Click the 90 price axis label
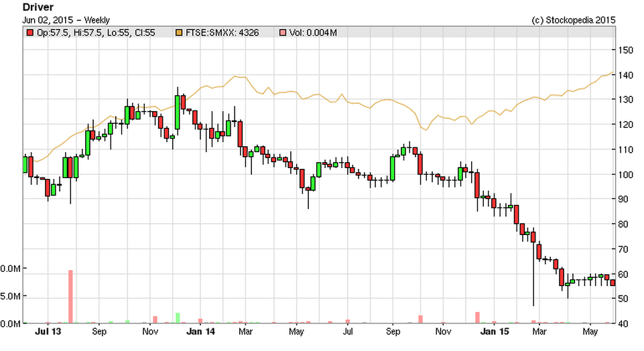 pos(623,199)
